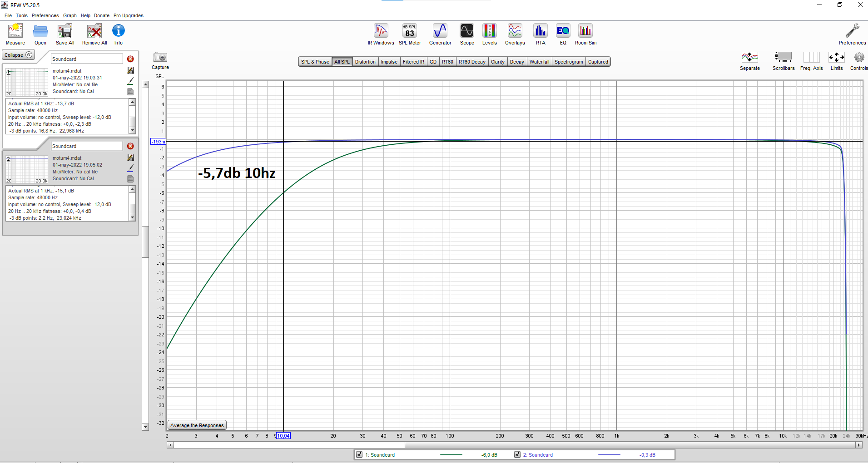Switch to Impulse tab
Image resolution: width=868 pixels, height=463 pixels.
389,62
